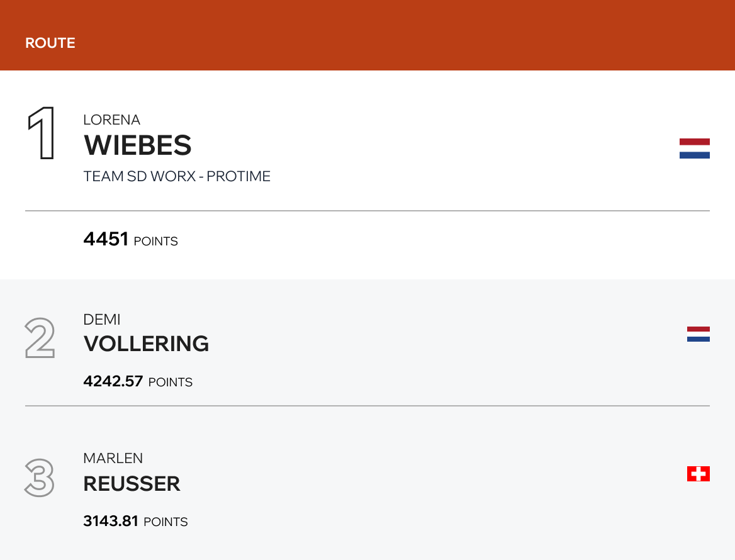735x560 pixels.
Task: Click the outlined rank 3 numeral
Action: pos(40,478)
